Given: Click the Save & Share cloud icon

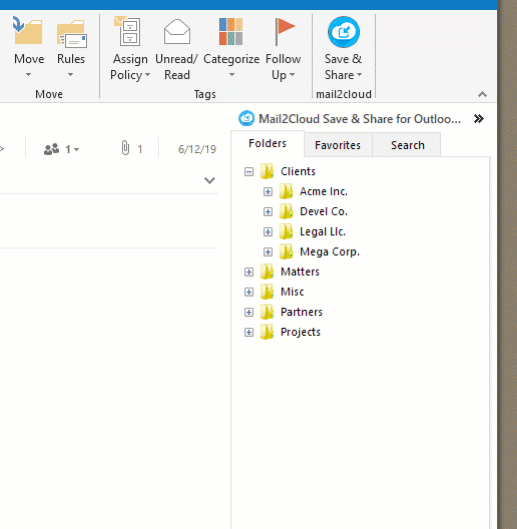Looking at the screenshot, I should pos(344,32).
